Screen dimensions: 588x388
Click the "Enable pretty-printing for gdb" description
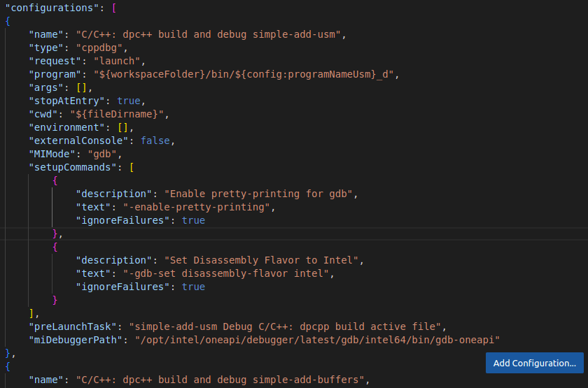(x=260, y=194)
